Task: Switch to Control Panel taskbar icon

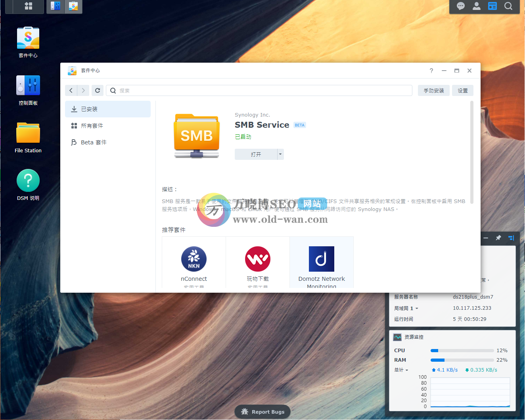Action: click(x=56, y=6)
